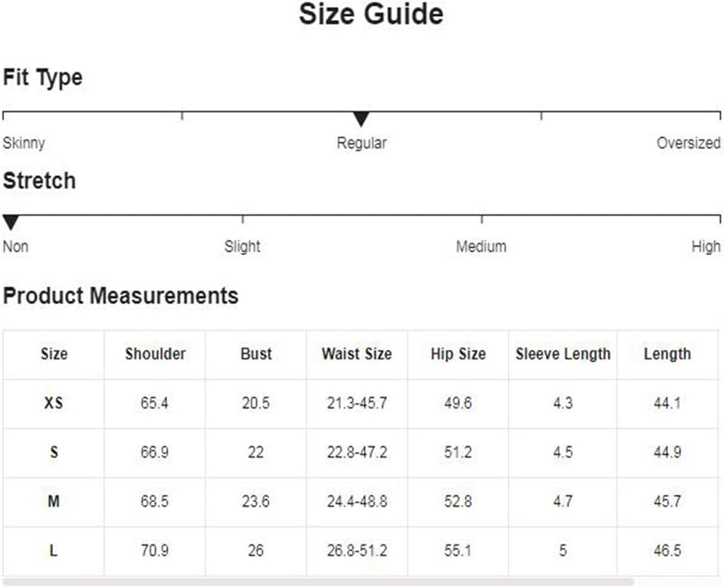Click the Size Guide title
The height and width of the screenshot is (588, 724).
pos(372,14)
